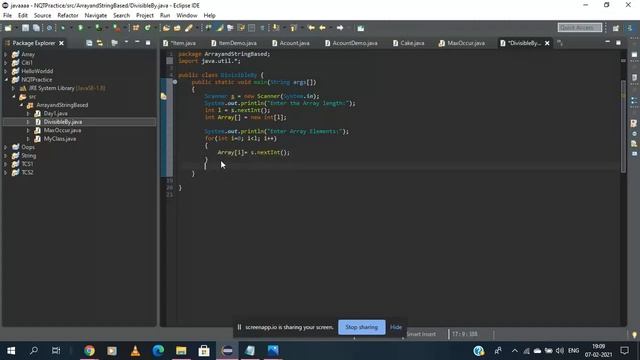This screenshot has width=640, height=360.
Task: Click the Search pencil toolbar icon
Action: (189, 28)
